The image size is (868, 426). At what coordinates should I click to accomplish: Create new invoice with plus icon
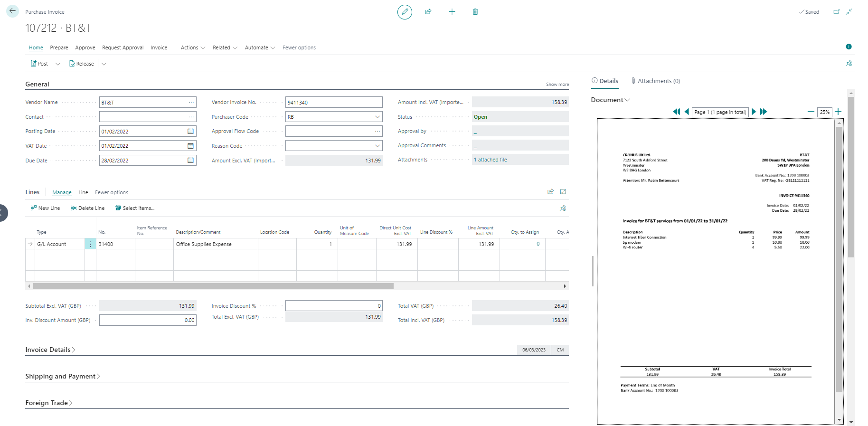452,12
